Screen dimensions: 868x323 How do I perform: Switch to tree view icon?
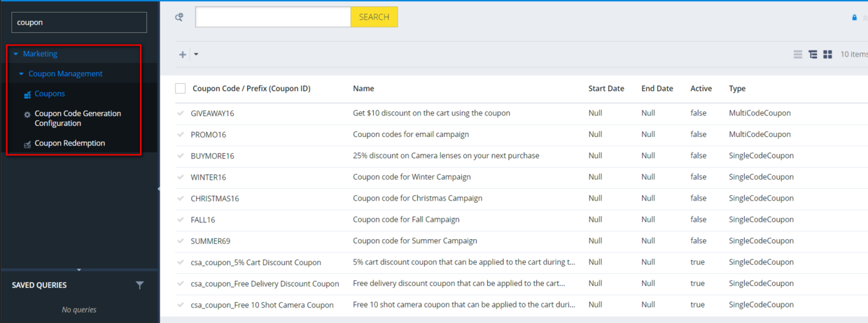click(813, 55)
